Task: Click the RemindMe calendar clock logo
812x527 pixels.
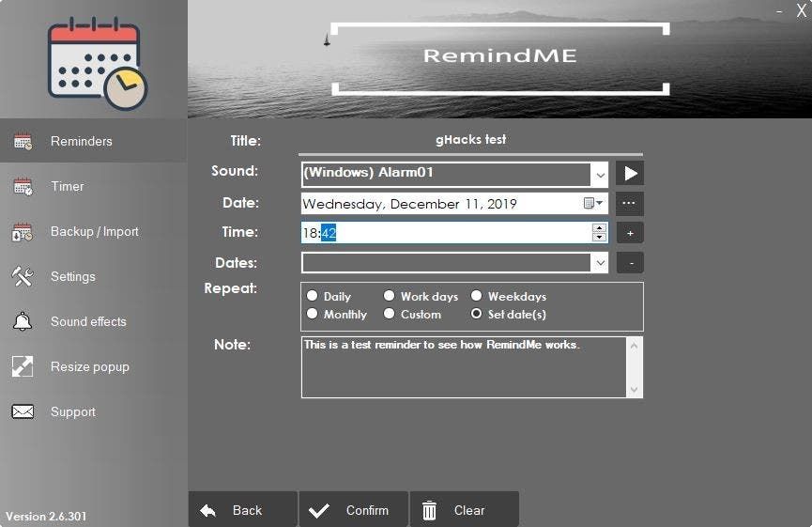Action: pyautogui.click(x=98, y=63)
